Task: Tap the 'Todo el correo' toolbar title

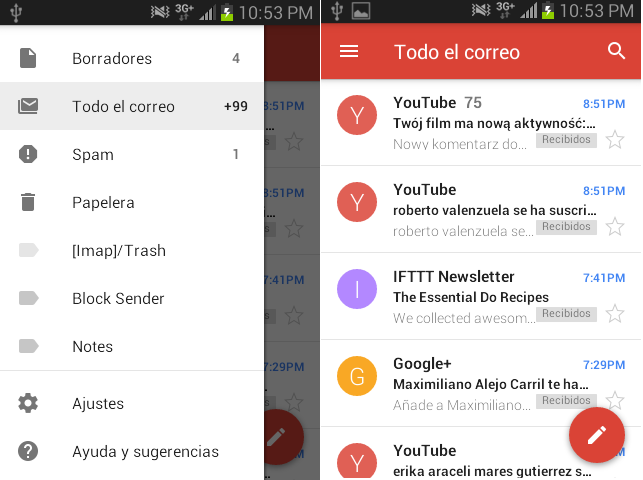Action: coord(456,52)
